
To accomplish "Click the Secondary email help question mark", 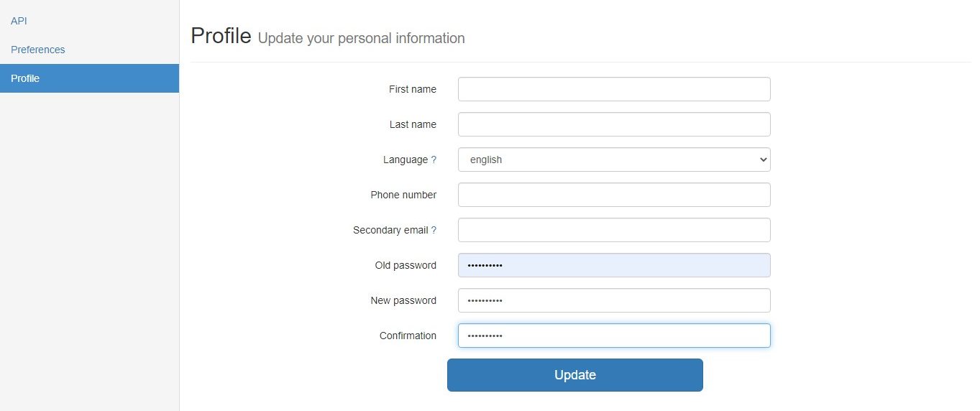I will point(434,230).
